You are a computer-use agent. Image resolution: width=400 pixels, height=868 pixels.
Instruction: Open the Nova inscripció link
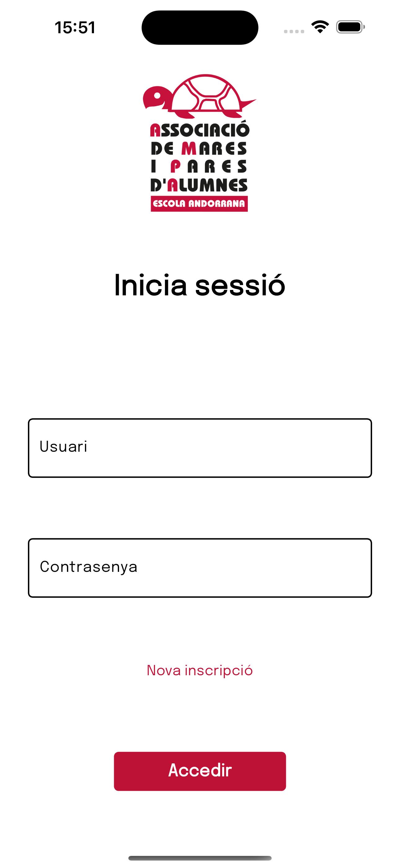click(200, 670)
